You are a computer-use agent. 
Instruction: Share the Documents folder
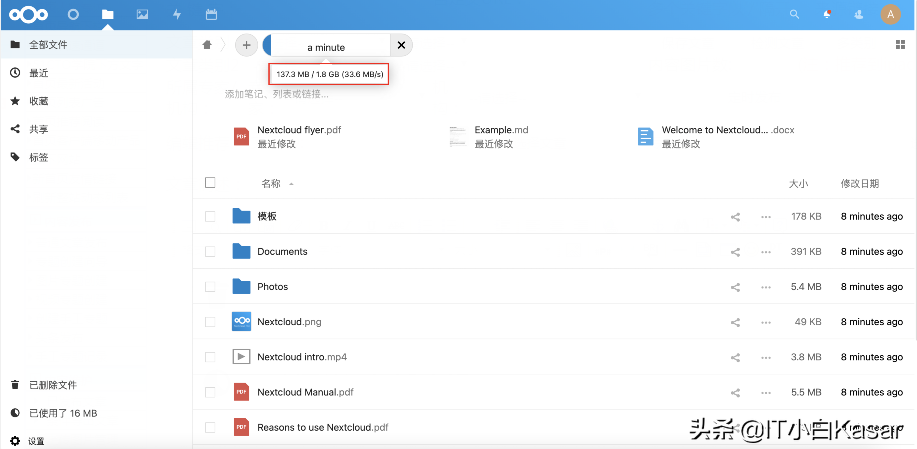tap(736, 252)
